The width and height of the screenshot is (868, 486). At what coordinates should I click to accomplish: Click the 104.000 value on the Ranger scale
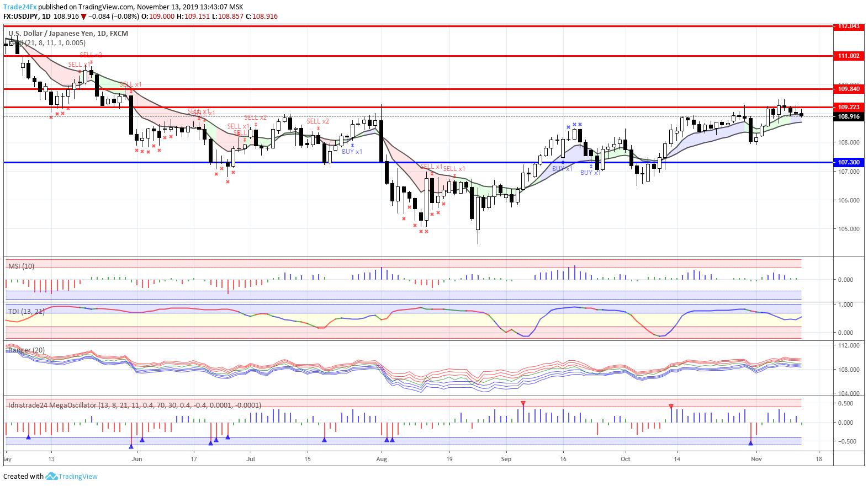point(849,393)
